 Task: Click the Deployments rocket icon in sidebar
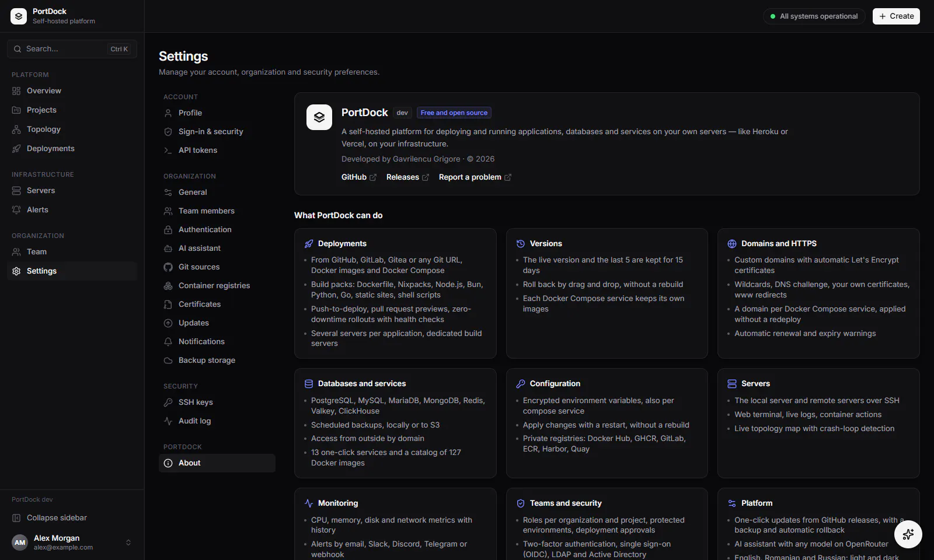[x=16, y=149]
